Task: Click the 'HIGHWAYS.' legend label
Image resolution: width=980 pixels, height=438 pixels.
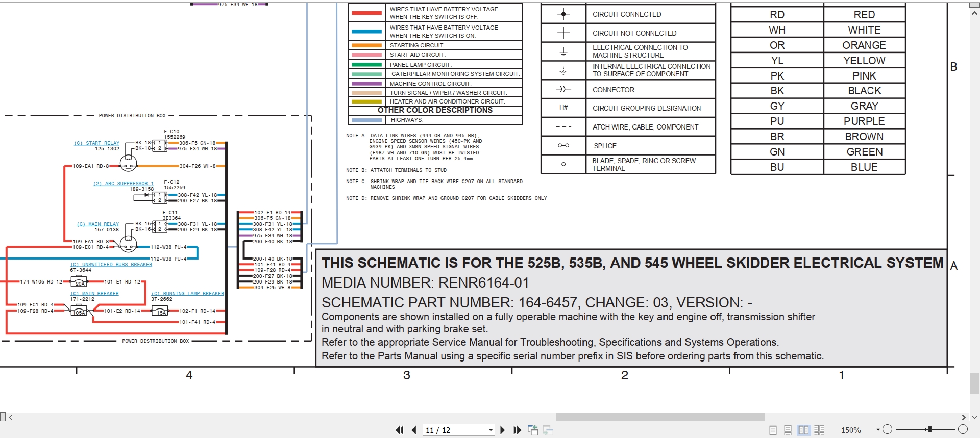Action: pos(407,120)
